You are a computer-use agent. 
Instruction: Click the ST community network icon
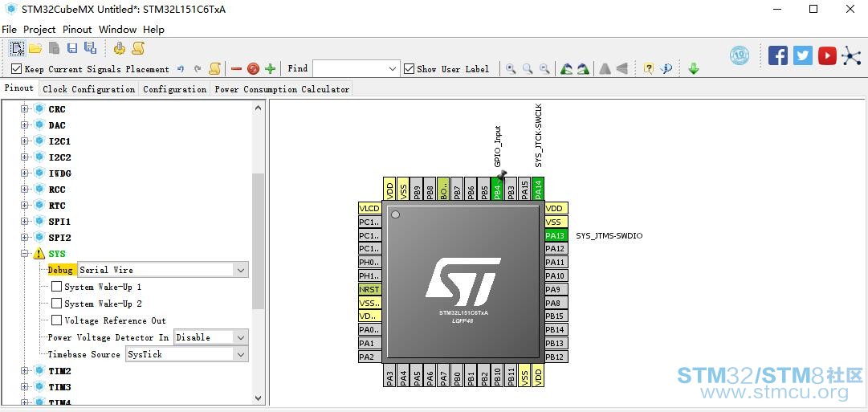pos(851,55)
